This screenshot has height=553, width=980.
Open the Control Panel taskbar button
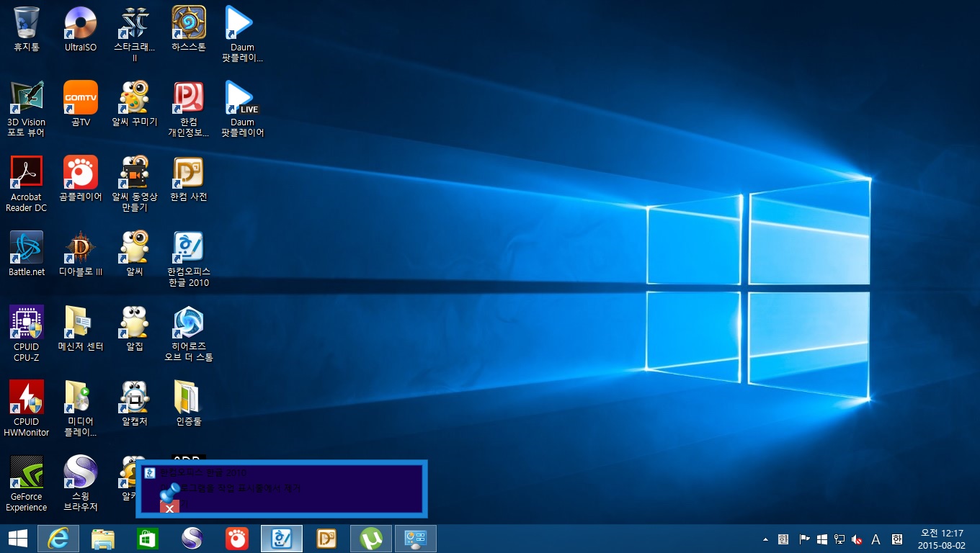point(416,539)
